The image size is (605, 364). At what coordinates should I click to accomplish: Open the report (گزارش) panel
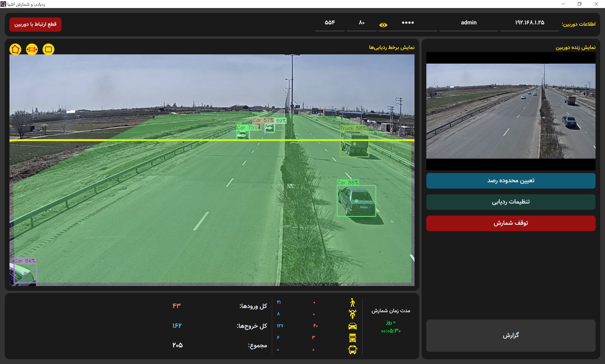click(x=510, y=335)
